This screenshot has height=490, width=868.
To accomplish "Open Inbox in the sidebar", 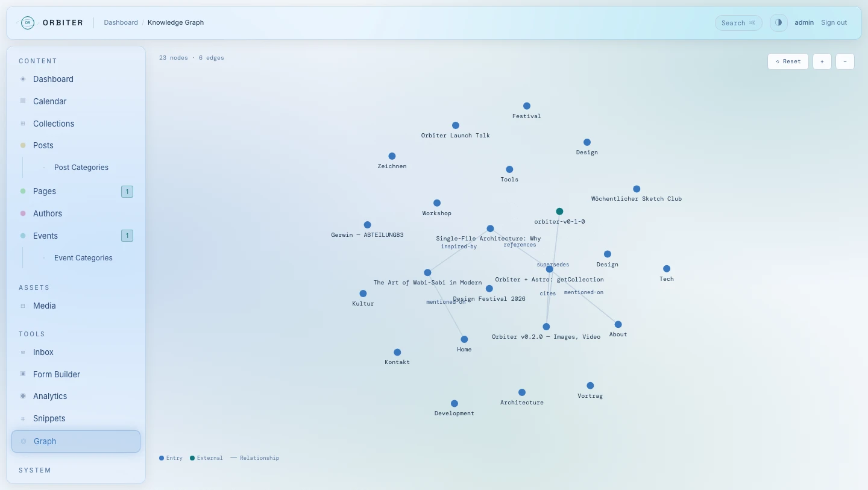I will [76, 352].
